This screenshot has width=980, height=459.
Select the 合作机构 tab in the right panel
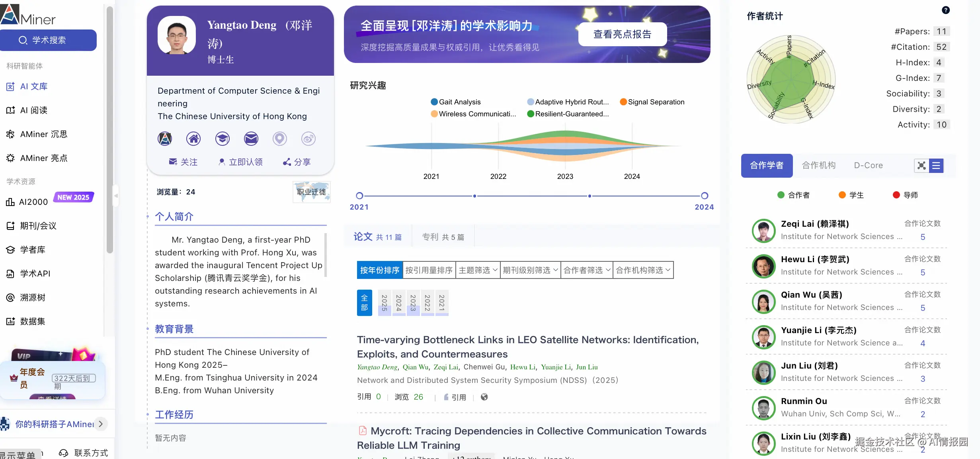818,165
